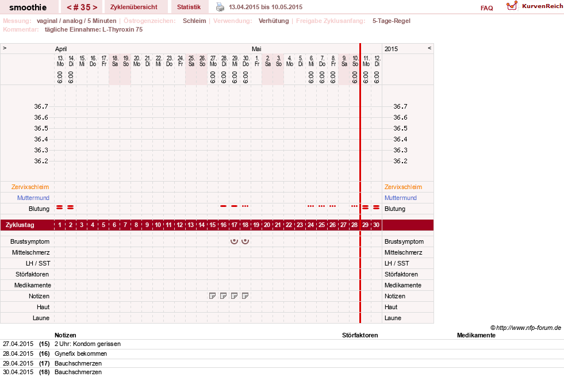The image size is (564, 392).
Task: Click spotting dots on cycle day 26
Action: pos(333,206)
